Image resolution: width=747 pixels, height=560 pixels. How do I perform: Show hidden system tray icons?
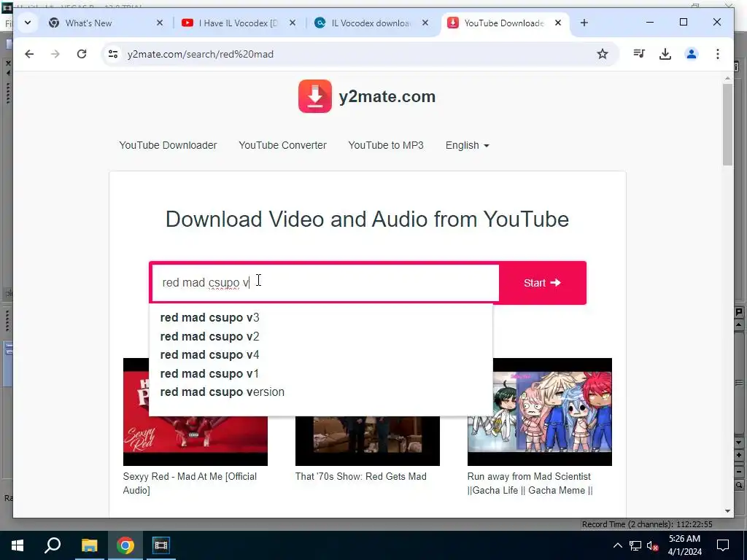[x=617, y=545]
